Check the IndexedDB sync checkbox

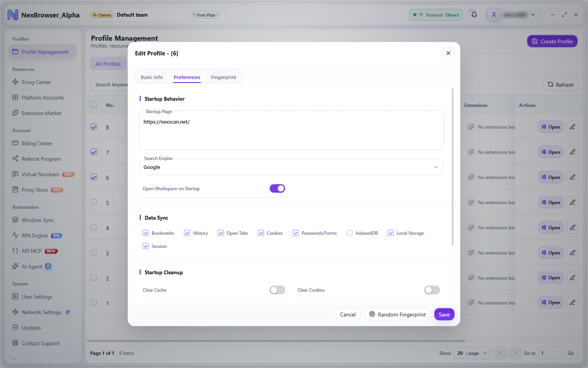point(350,233)
